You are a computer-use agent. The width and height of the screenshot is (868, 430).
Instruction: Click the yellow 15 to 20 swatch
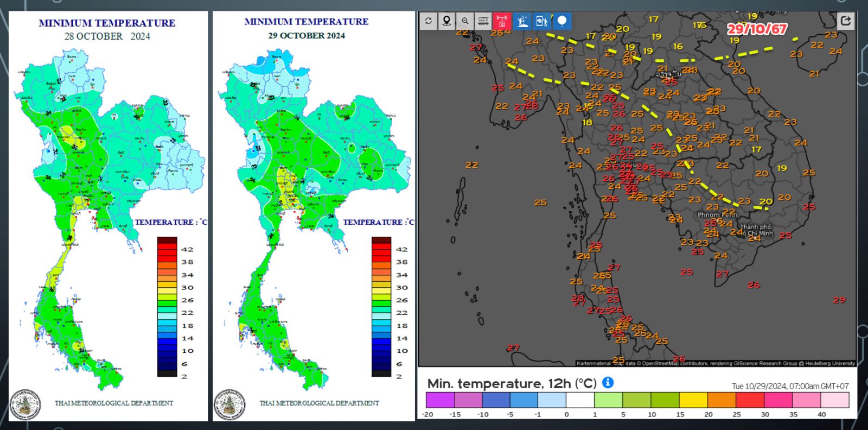coord(693,400)
